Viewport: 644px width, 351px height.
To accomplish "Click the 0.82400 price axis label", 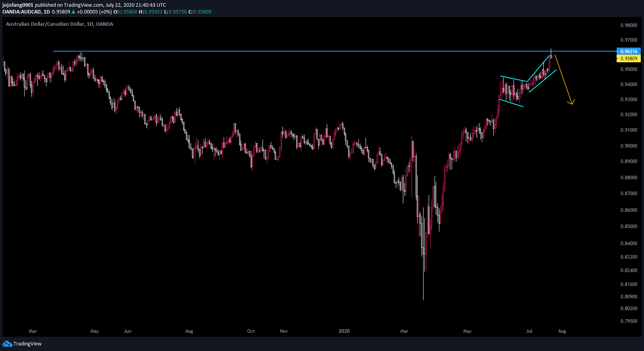I will coord(629,270).
